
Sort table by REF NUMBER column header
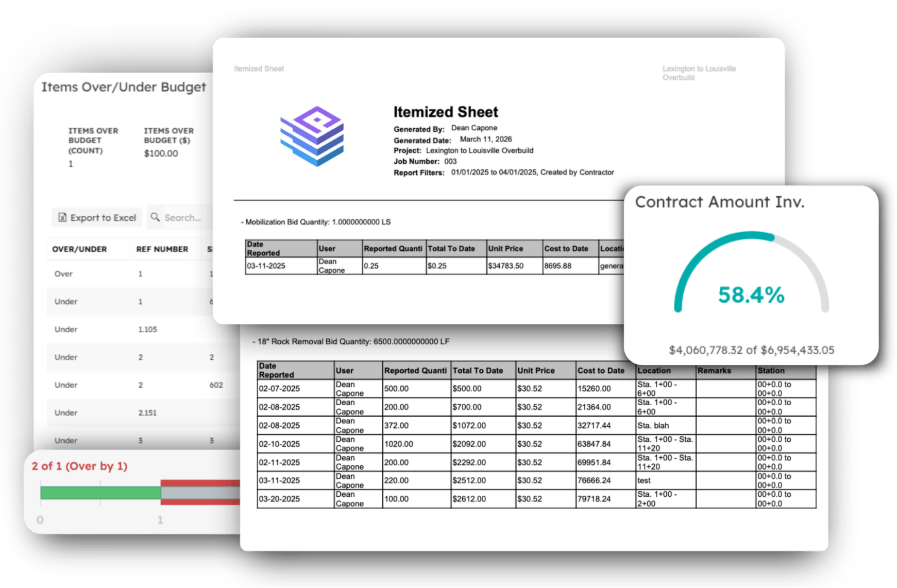(x=162, y=249)
